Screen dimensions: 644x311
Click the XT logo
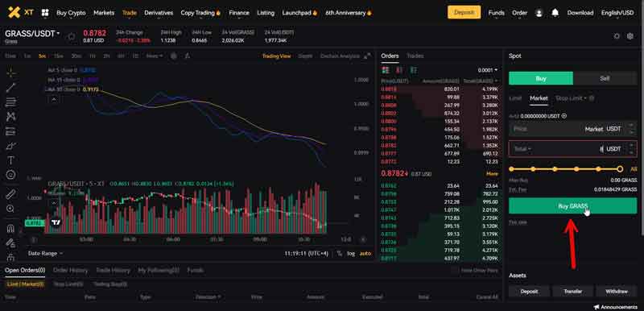click(x=21, y=12)
